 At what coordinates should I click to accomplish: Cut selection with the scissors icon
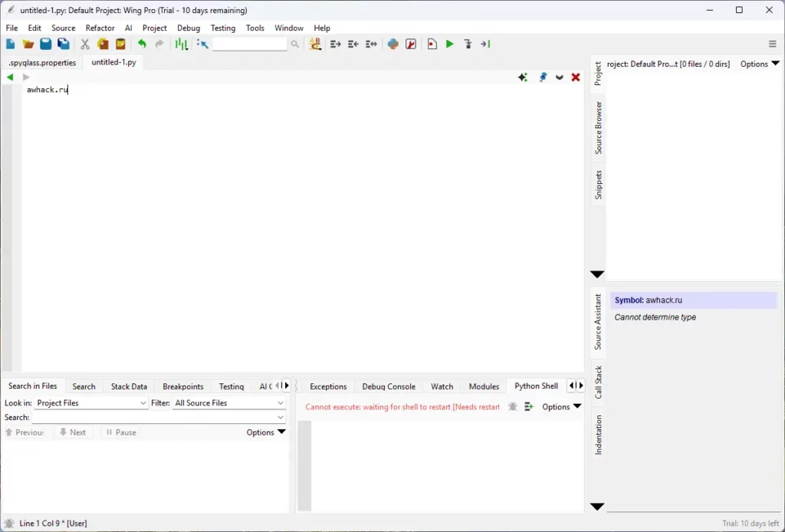(85, 44)
